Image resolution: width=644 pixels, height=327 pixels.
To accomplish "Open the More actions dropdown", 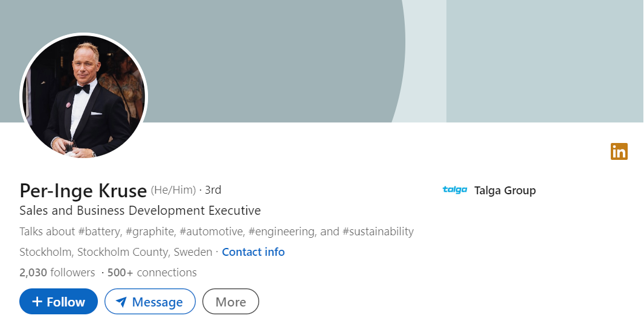I will [x=231, y=302].
